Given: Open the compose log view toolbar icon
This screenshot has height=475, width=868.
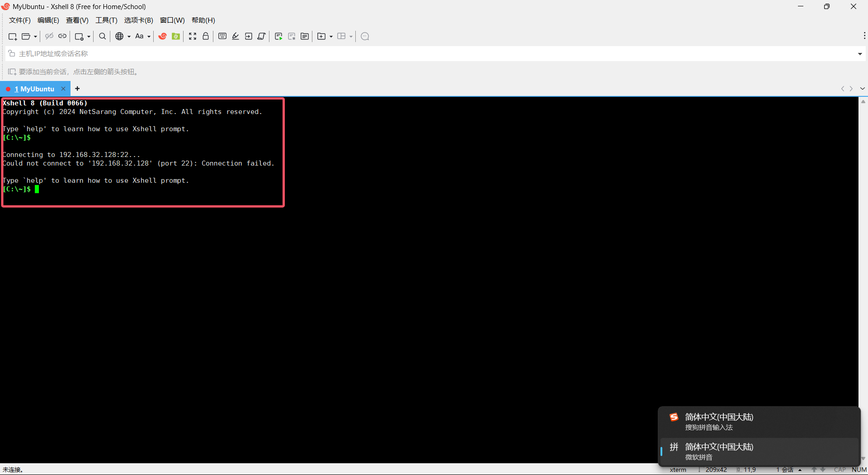Looking at the screenshot, I should (304, 36).
